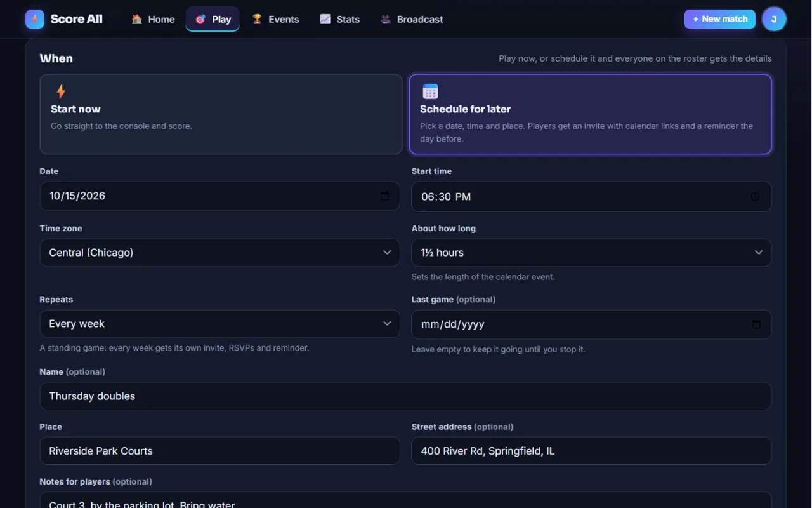
Task: Click the 'When' section heading
Action: pos(56,58)
